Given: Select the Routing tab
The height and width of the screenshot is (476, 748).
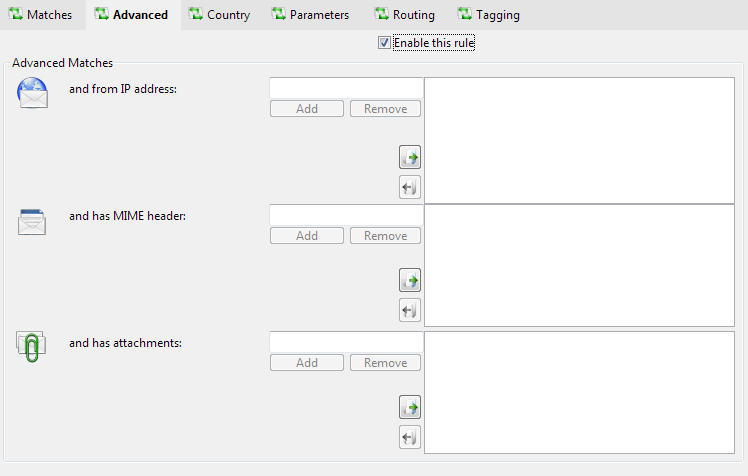Looking at the screenshot, I should (x=405, y=15).
